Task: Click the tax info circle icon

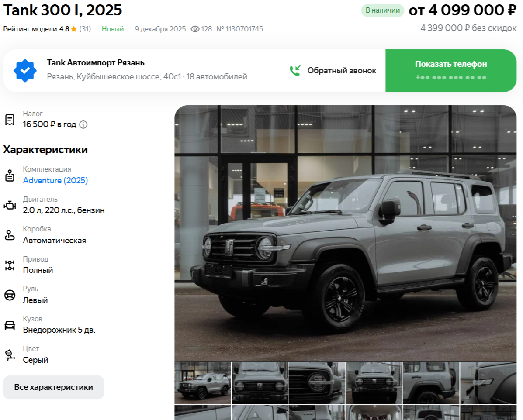Action: (83, 125)
